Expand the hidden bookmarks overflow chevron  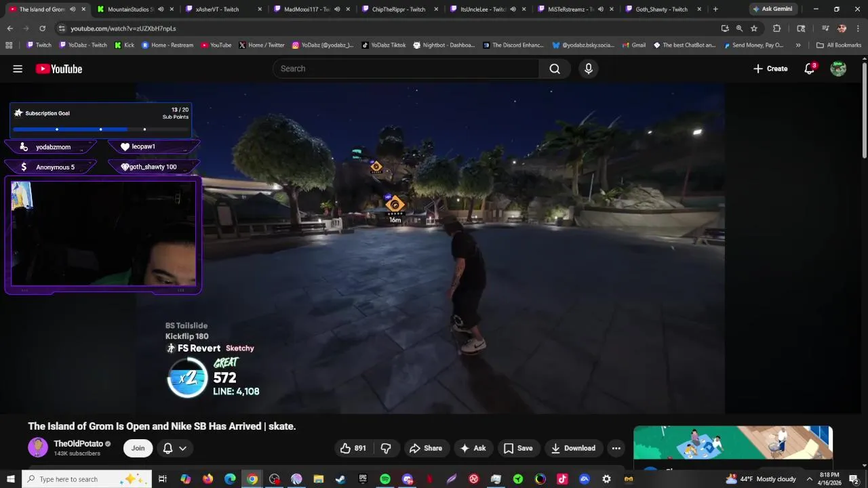[798, 45]
